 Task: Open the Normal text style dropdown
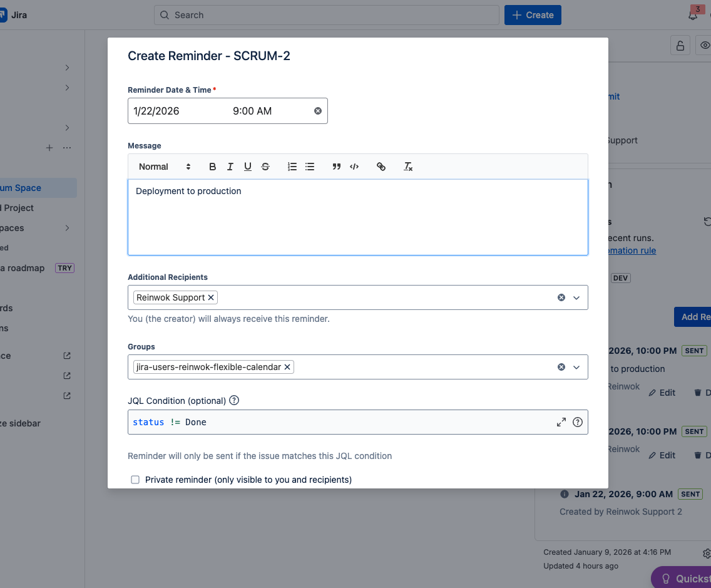click(165, 167)
